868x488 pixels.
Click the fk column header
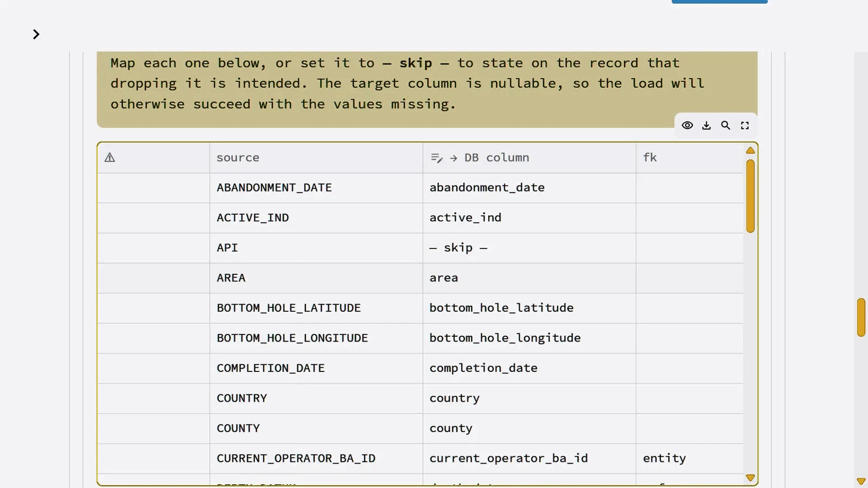(x=690, y=158)
